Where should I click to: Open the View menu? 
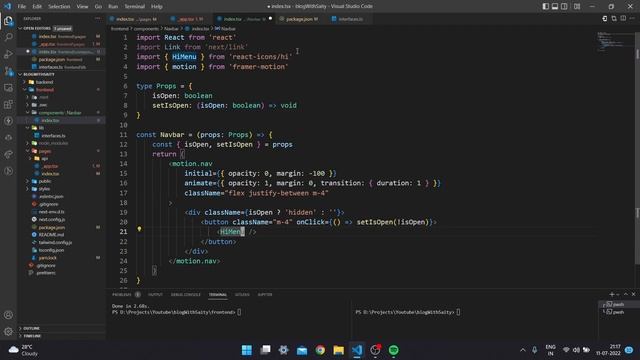82,7
